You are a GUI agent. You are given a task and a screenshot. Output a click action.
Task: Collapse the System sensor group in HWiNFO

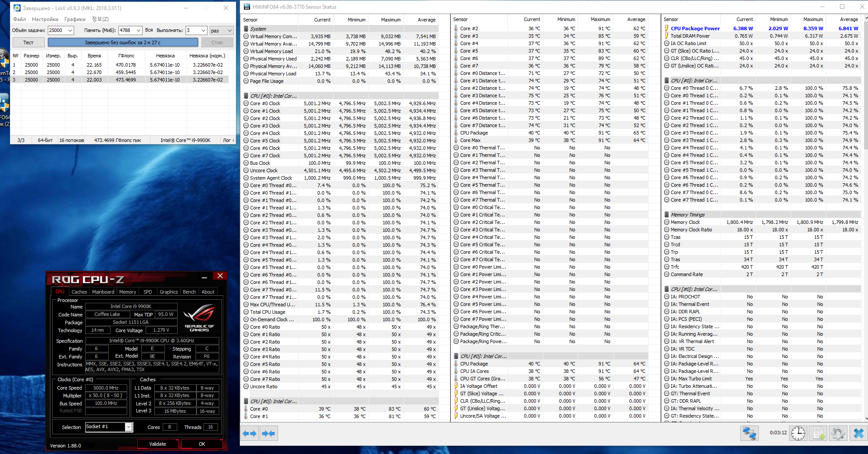tap(246, 29)
